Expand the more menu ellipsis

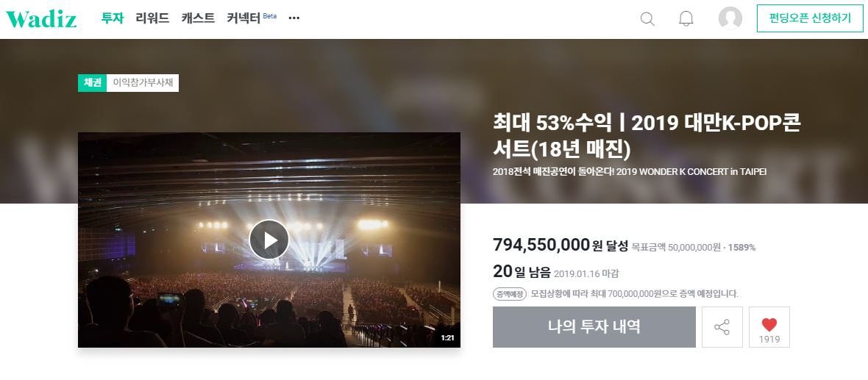[x=294, y=18]
